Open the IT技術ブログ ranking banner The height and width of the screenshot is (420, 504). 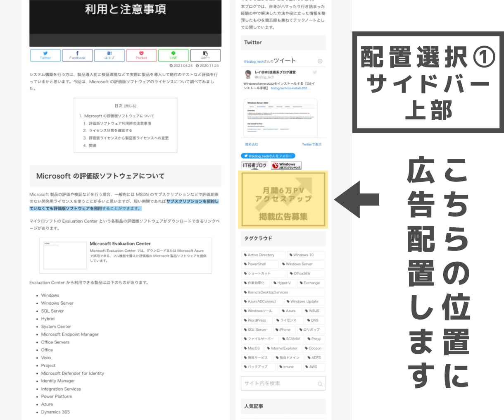click(254, 165)
